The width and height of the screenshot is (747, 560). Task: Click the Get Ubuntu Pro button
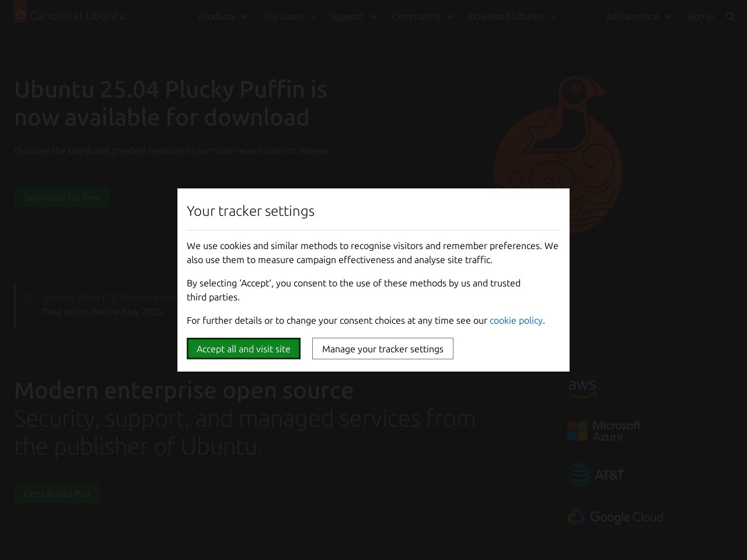coord(57,494)
